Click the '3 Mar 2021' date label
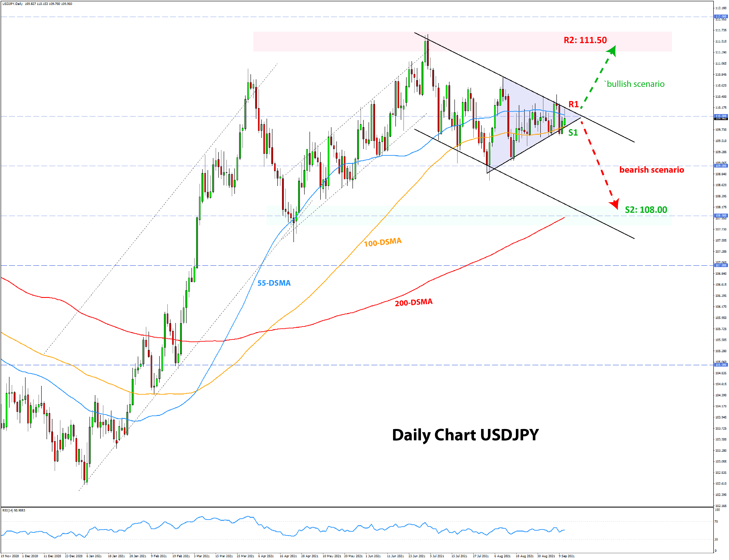Screen dimensions: 729x560 click(202, 556)
